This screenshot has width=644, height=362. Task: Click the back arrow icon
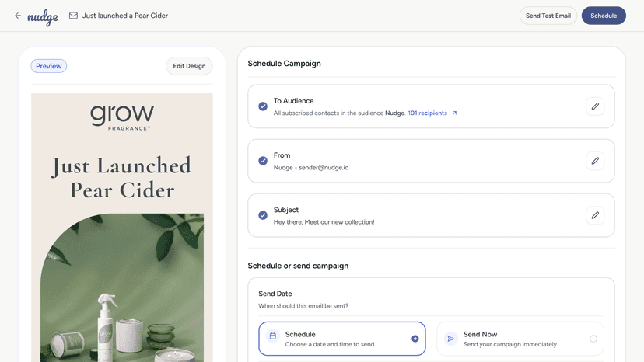pos(18,16)
